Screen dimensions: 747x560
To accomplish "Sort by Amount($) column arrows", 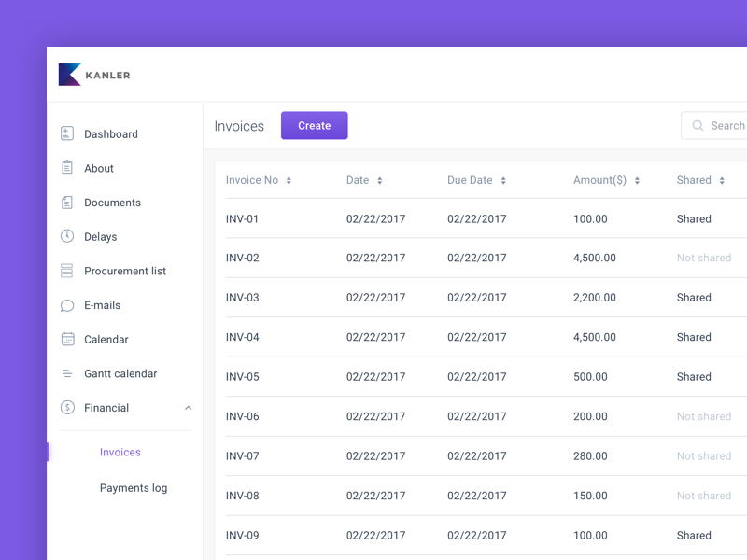I will click(637, 180).
